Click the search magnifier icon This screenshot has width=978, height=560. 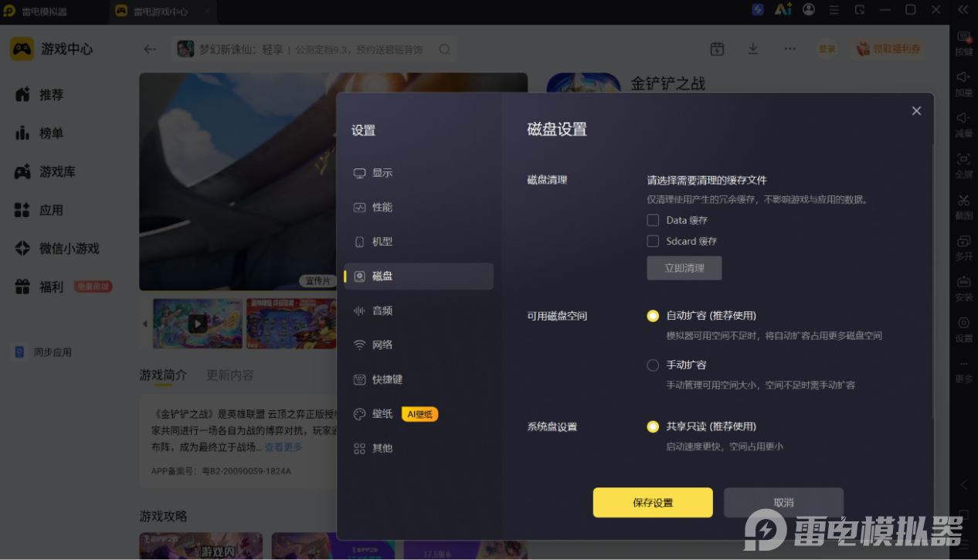445,49
